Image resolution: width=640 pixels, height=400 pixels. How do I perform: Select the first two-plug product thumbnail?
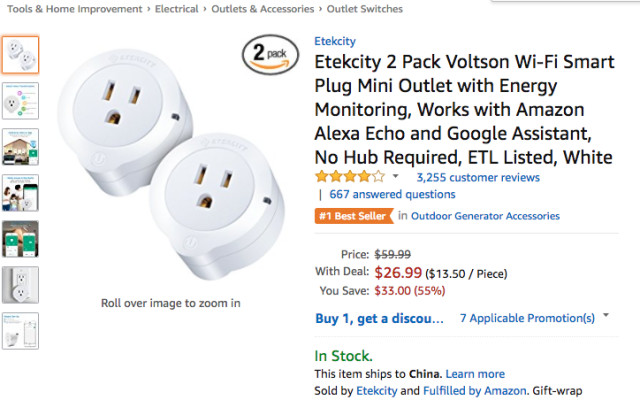tap(20, 55)
